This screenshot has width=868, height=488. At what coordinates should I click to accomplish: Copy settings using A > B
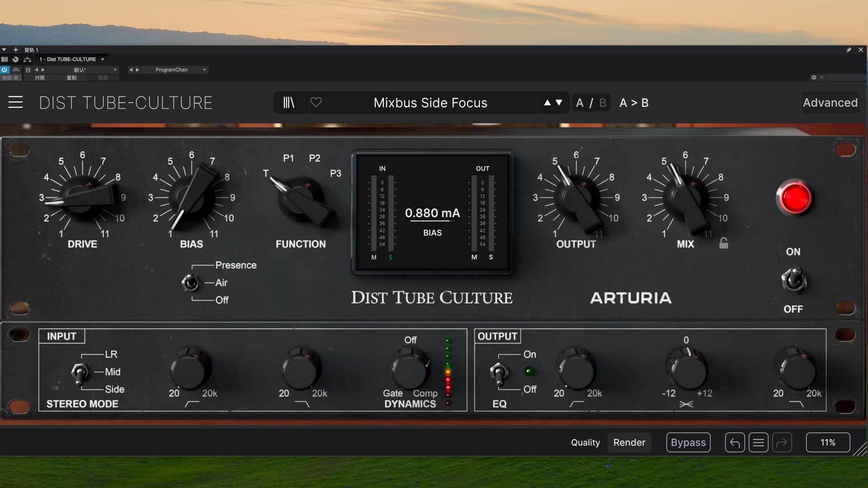click(634, 103)
